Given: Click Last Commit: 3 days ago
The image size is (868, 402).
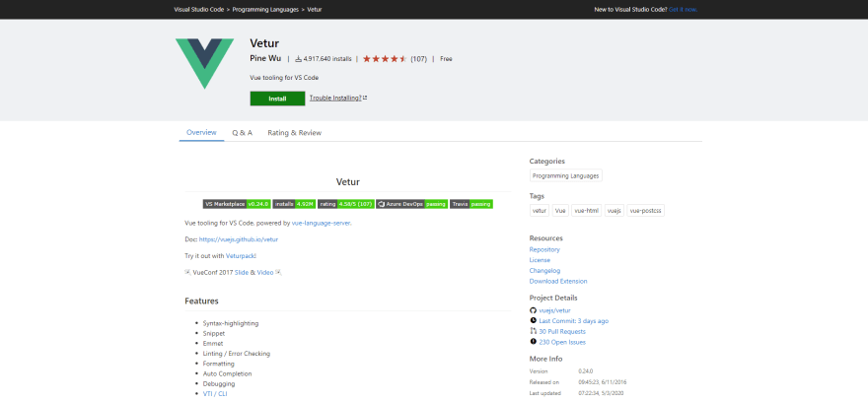Looking at the screenshot, I should 574,321.
